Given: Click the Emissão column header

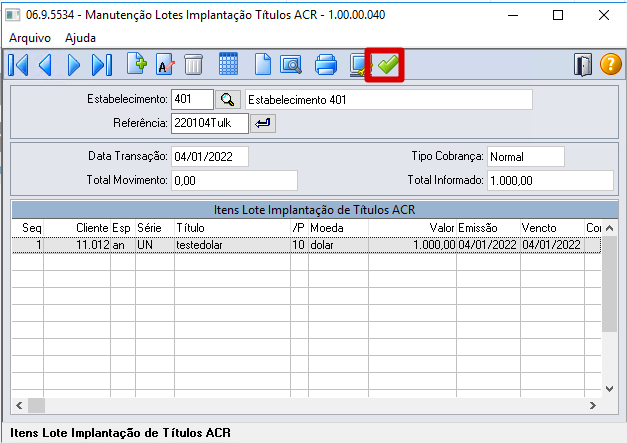Looking at the screenshot, I should [x=488, y=228].
